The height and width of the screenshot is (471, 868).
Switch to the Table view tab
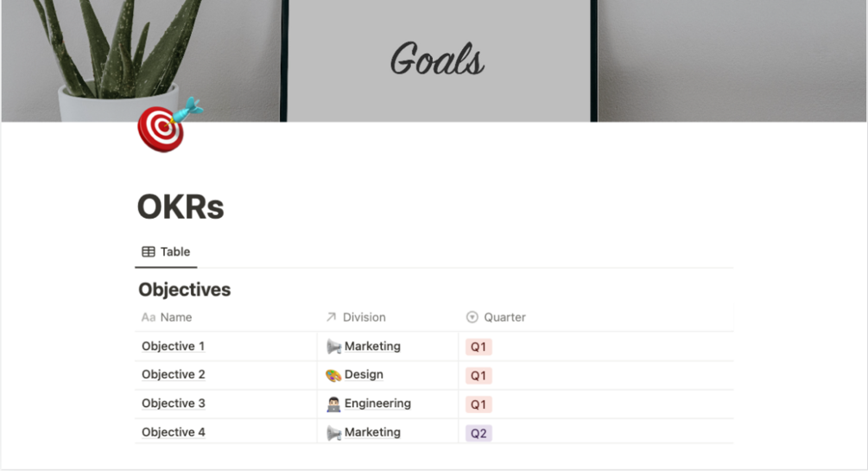pos(166,251)
